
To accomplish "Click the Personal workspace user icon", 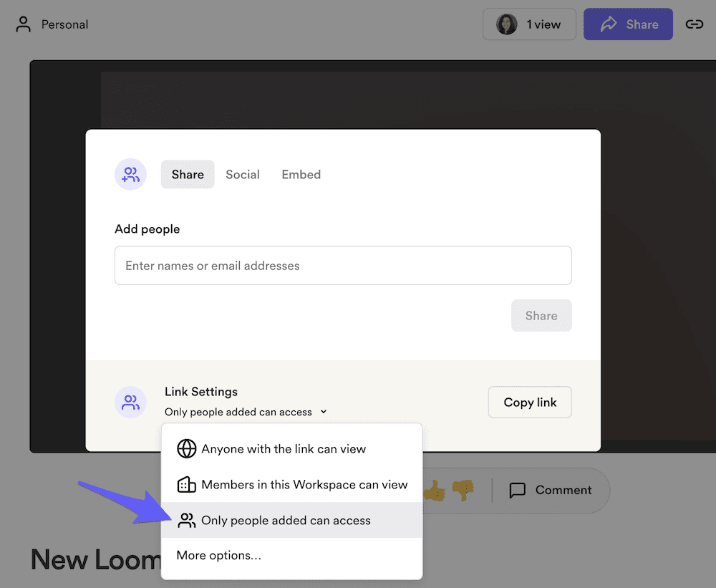I will tap(24, 24).
